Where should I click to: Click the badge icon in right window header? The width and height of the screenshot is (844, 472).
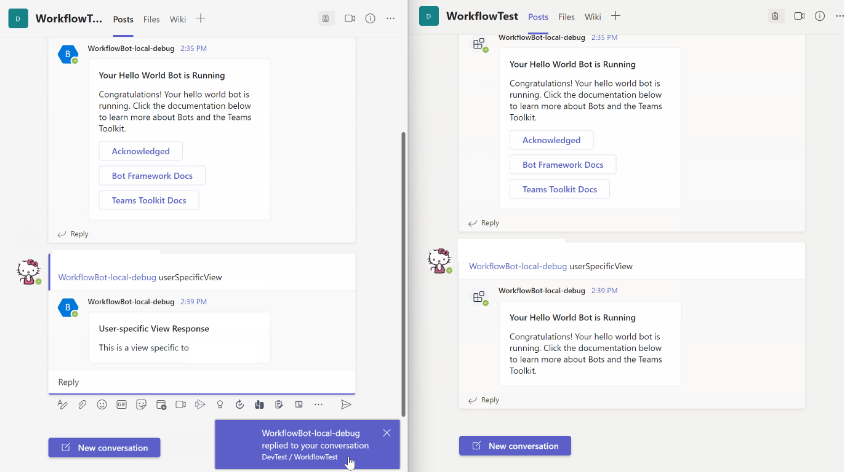775,16
